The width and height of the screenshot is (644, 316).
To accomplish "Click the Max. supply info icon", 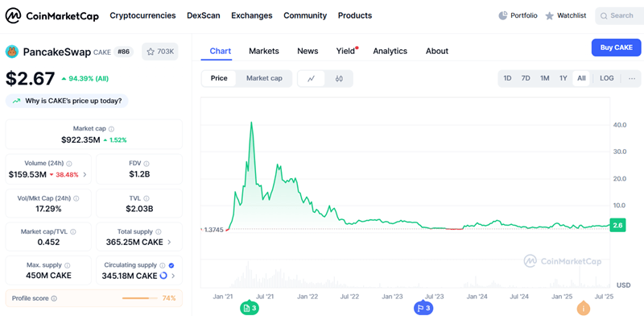I will (x=68, y=265).
